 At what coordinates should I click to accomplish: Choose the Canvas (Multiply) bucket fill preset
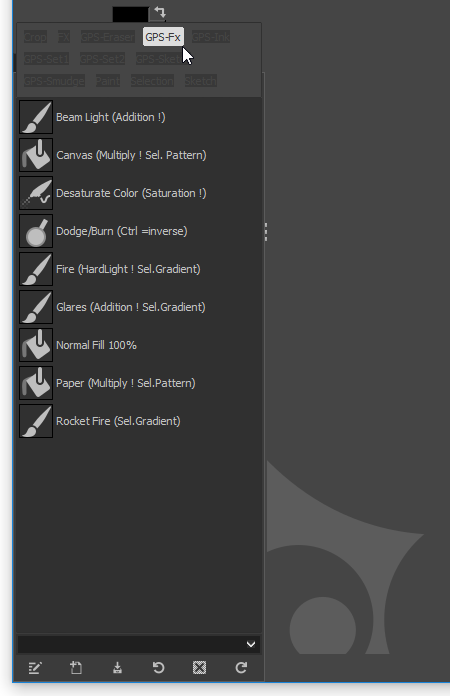point(139,155)
